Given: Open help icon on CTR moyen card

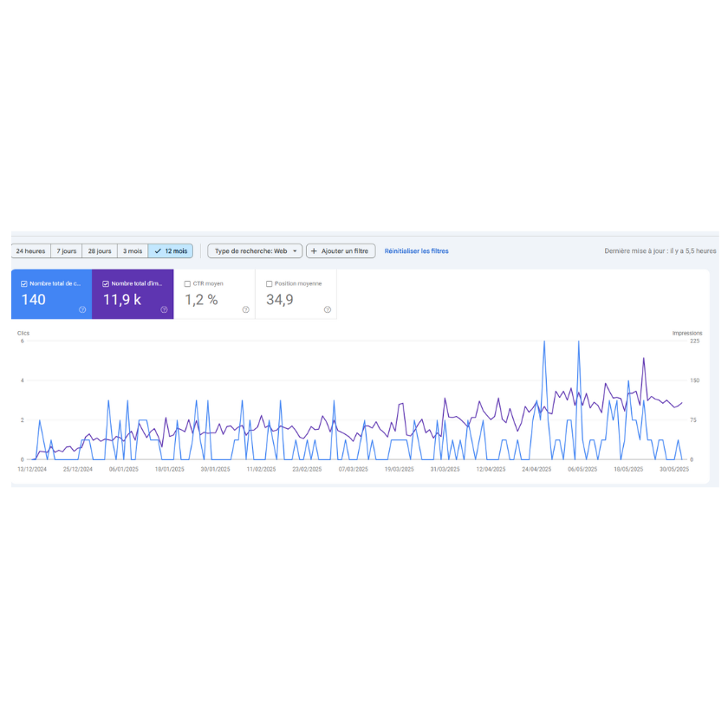Looking at the screenshot, I should click(245, 309).
